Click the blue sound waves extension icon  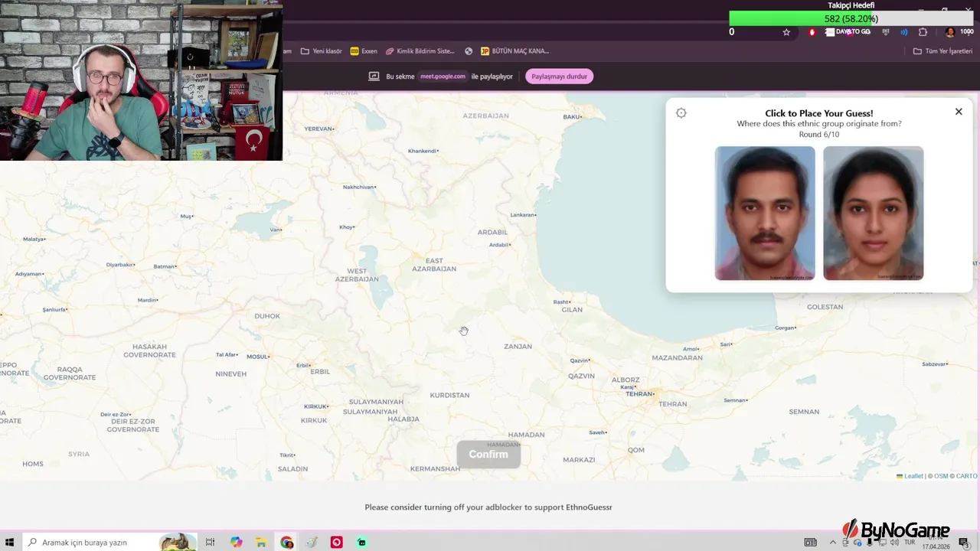tap(904, 32)
